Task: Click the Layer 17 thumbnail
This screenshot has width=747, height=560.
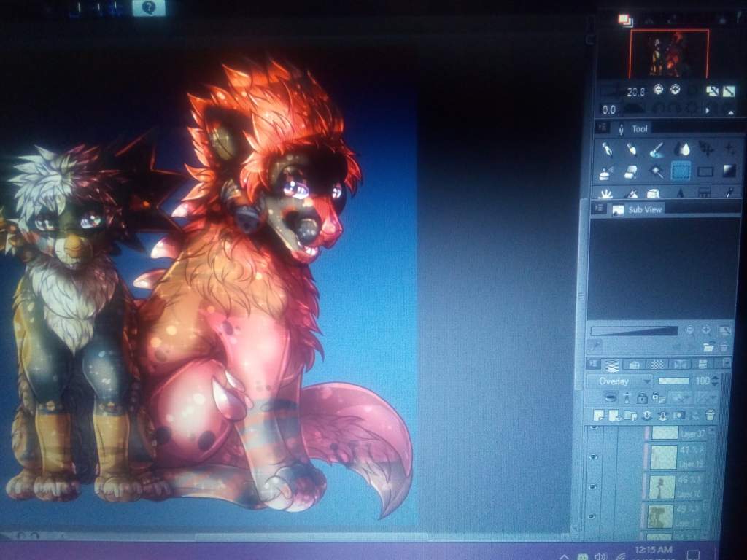Action: click(659, 516)
